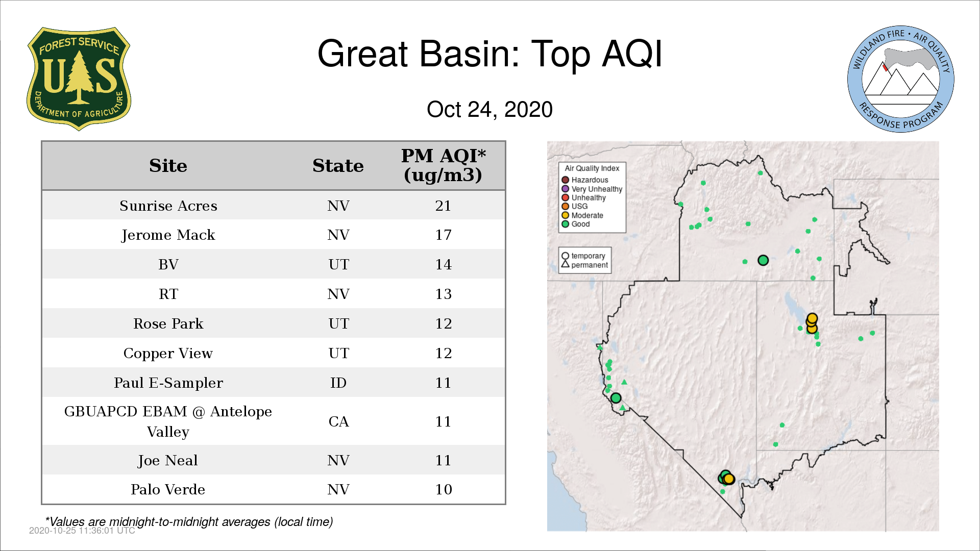The height and width of the screenshot is (551, 980).
Task: Click the Wildland Fire Air Quality Response Program logo
Action: pyautogui.click(x=900, y=79)
